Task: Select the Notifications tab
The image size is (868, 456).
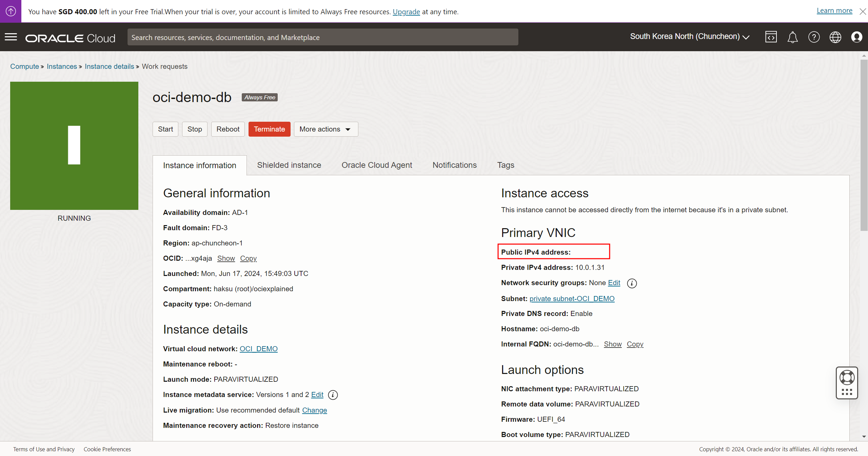Action: coord(454,165)
